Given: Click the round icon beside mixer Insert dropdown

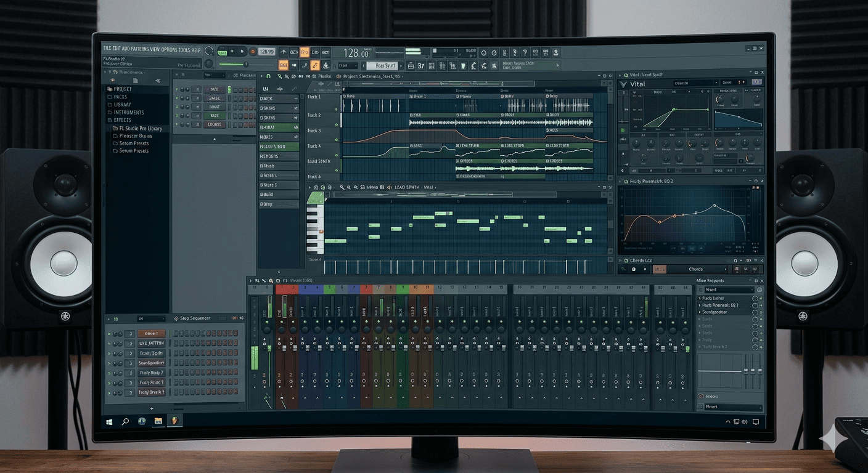Looking at the screenshot, I should tap(759, 289).
